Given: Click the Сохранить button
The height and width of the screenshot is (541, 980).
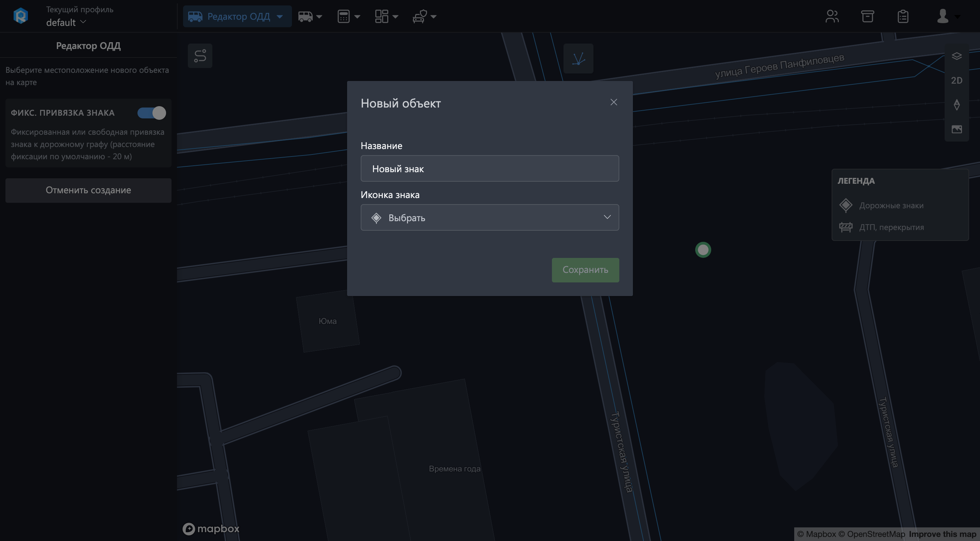Looking at the screenshot, I should click(x=585, y=270).
